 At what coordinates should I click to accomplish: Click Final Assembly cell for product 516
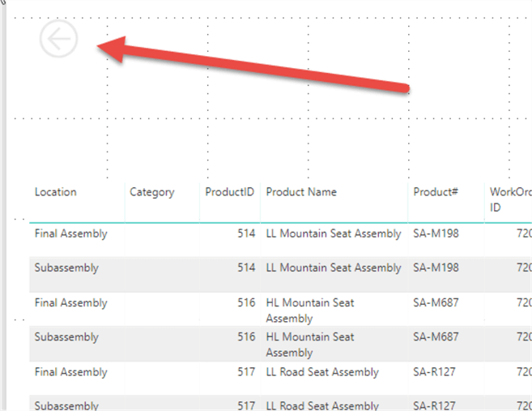click(71, 302)
